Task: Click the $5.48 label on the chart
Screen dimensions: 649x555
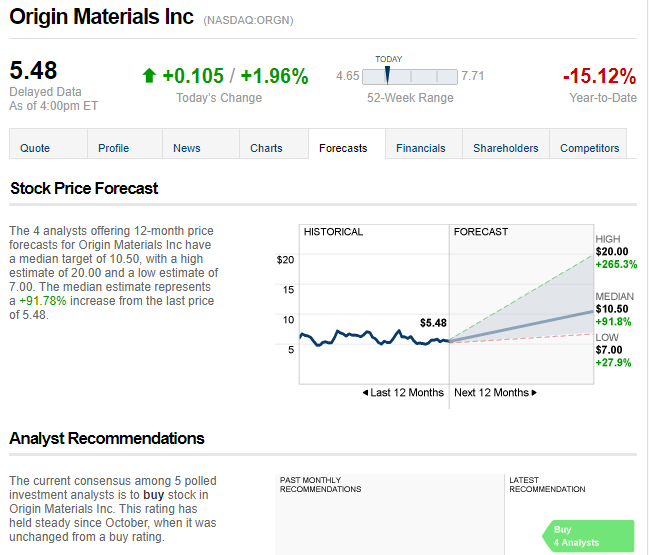Action: pyautogui.click(x=433, y=323)
